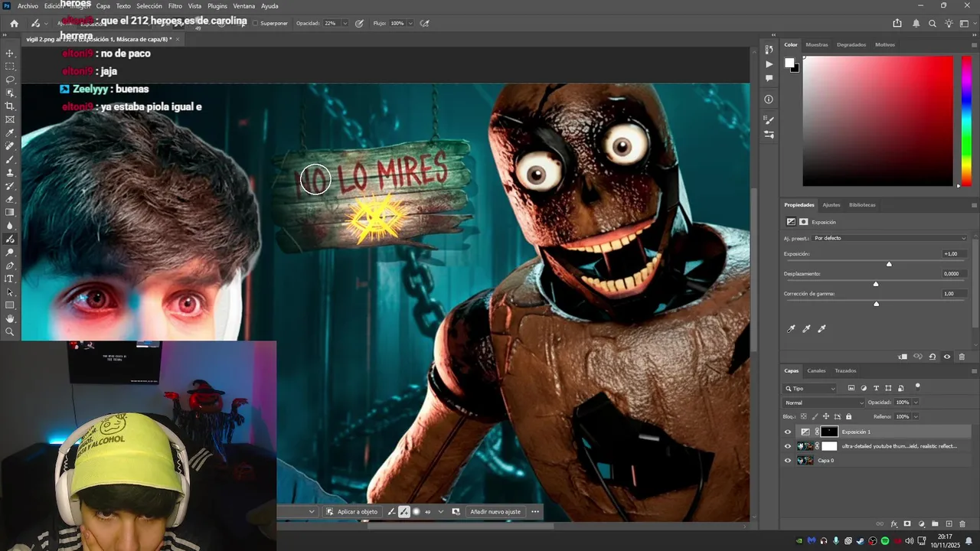Hide the ultra-detailed youtube thumbnail layer
980x551 pixels.
(x=788, y=446)
